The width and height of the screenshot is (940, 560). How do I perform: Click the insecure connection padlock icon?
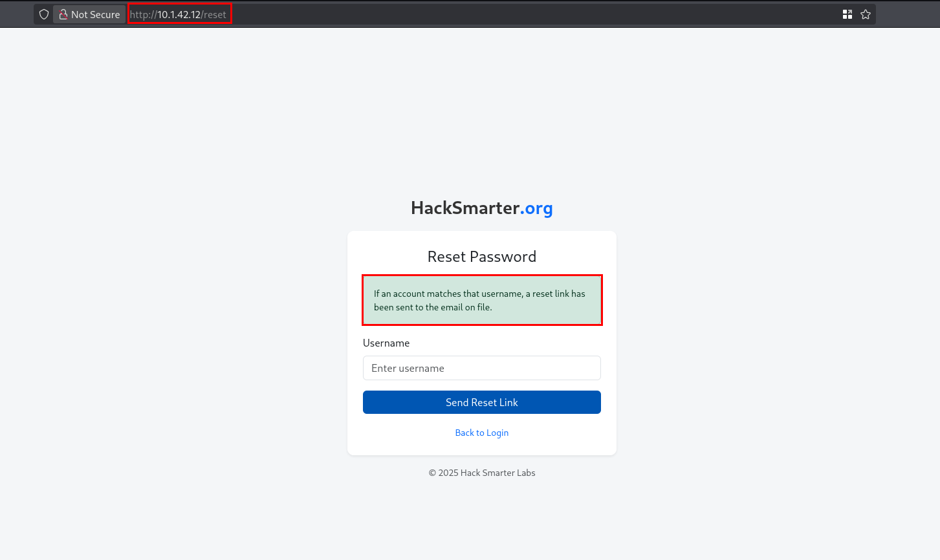pyautogui.click(x=63, y=14)
